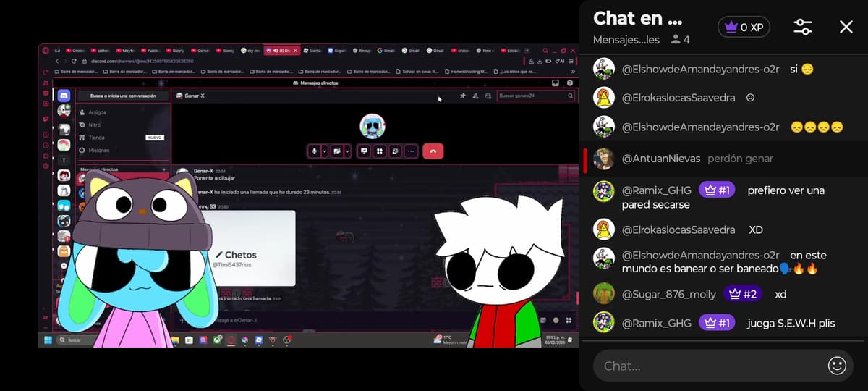Open weather widget 17°C in taskbar
Viewport: 868px width, 391px height.
click(x=448, y=340)
